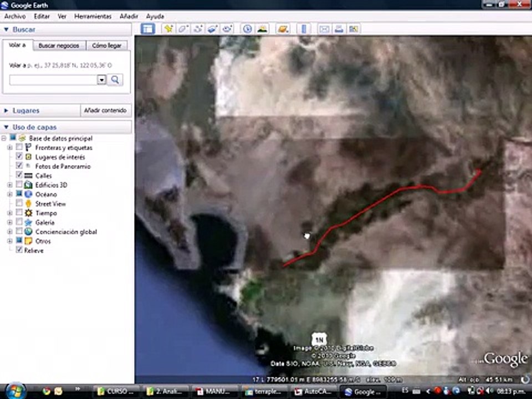
Task: Click the Fronteras y etiquetas flag icon
Action: (x=28, y=147)
